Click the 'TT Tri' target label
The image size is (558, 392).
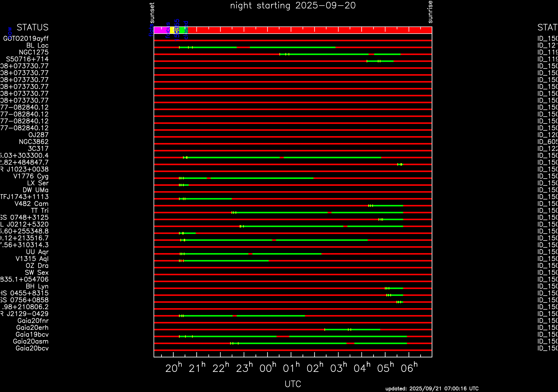[x=40, y=210]
